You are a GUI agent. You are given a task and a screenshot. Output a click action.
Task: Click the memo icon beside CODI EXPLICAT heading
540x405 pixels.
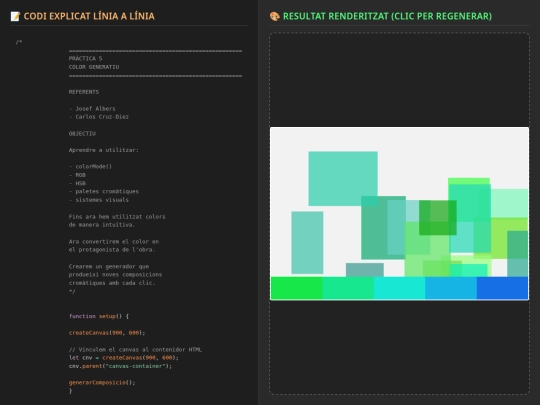coord(15,16)
